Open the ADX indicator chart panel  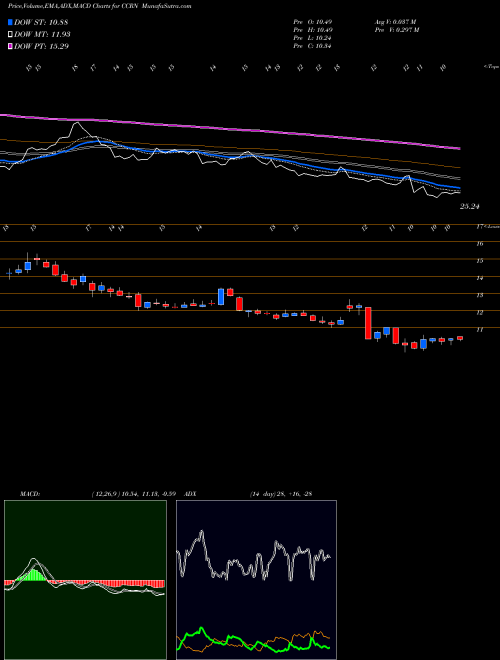pos(256,580)
